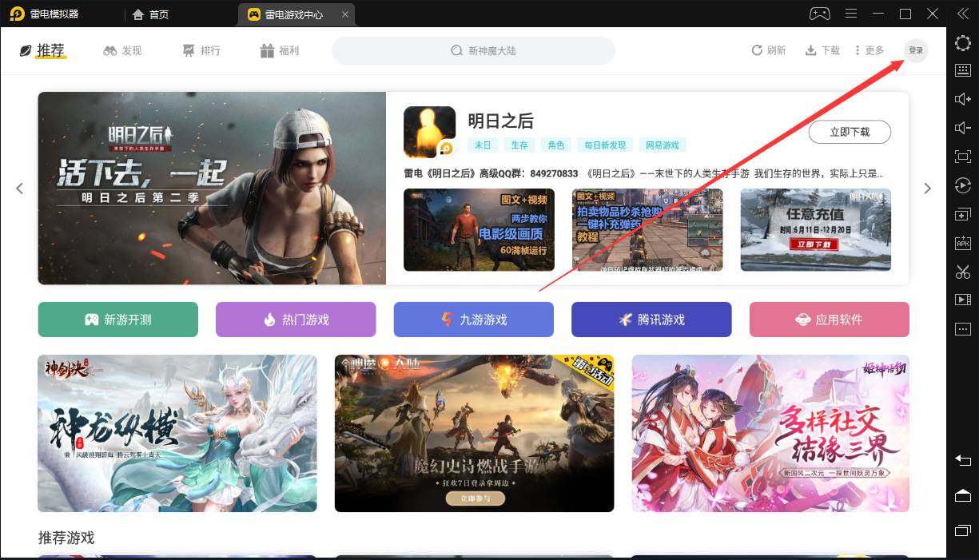
Task: Click the scissors screenshot icon
Action: [x=963, y=272]
